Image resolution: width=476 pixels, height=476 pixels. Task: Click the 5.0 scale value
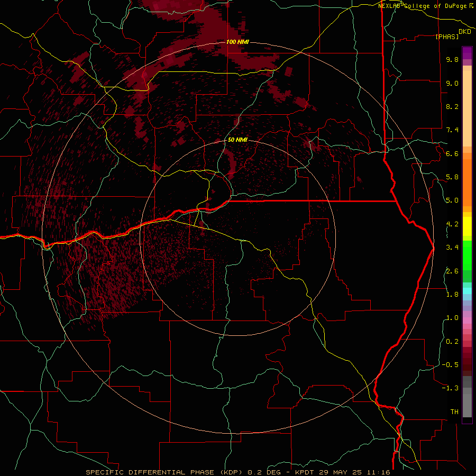click(452, 200)
